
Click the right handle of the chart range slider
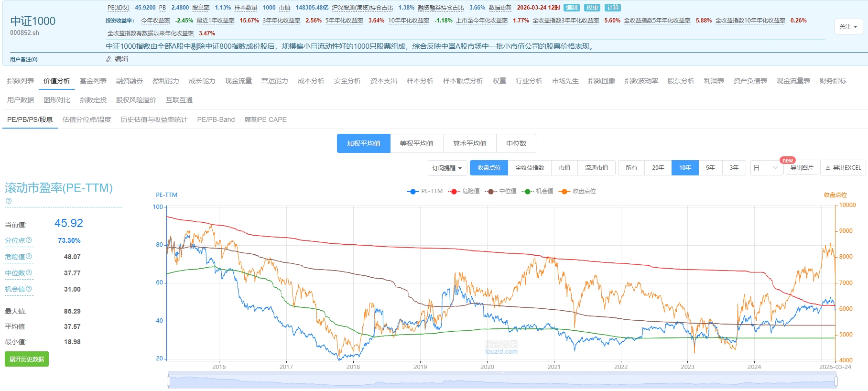(x=836, y=381)
